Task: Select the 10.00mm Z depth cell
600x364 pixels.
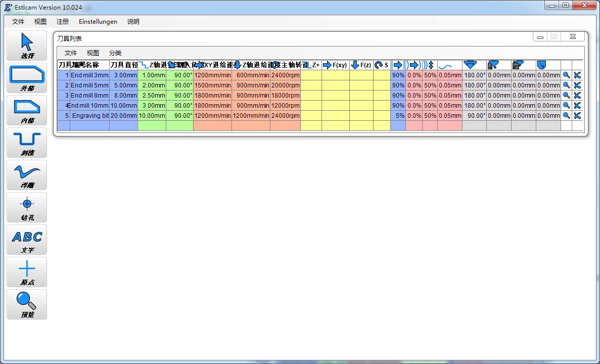Action: [x=152, y=116]
